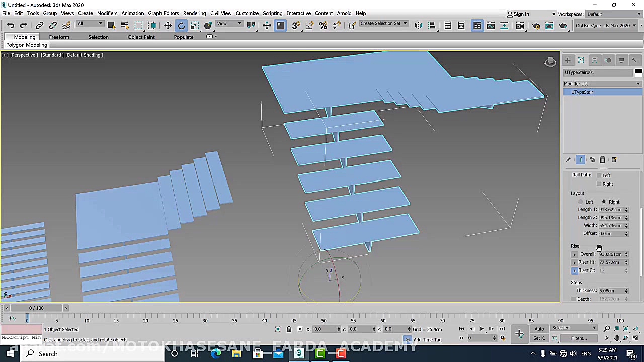
Task: Open the Workspaces Default dropdown
Action: pos(614,14)
